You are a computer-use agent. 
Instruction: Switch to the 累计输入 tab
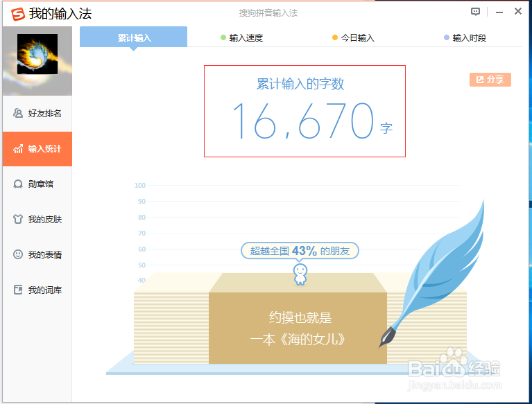pos(133,37)
